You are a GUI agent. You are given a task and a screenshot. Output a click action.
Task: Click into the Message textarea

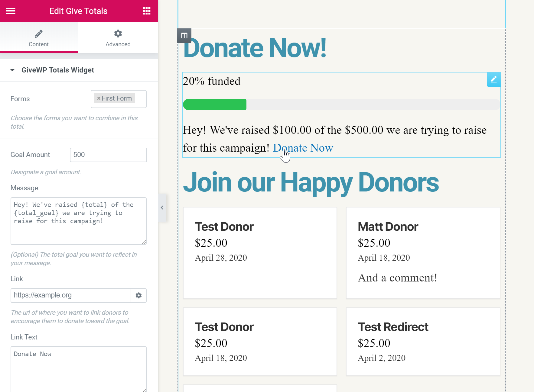tap(78, 230)
